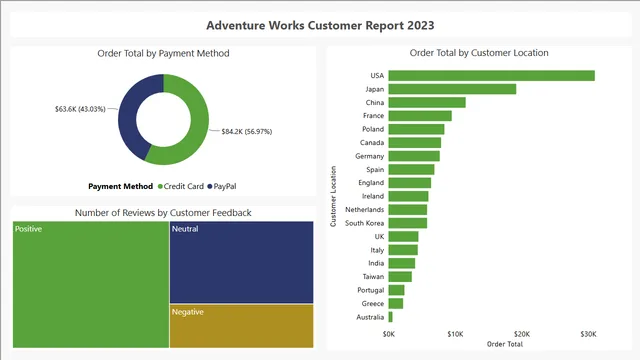Click the Netherlands axis label
Image resolution: width=640 pixels, height=360 pixels.
(364, 210)
